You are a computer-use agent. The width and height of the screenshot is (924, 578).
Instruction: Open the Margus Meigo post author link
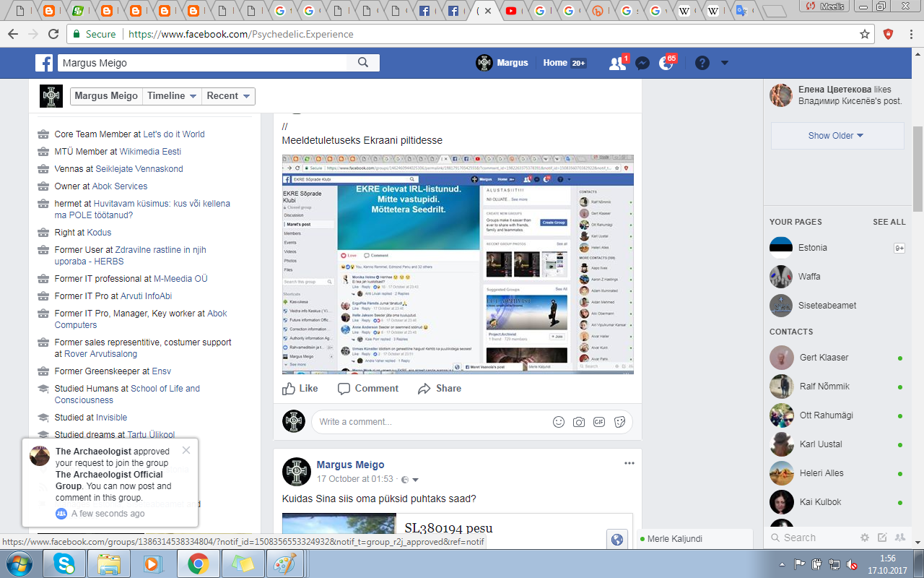pyautogui.click(x=350, y=465)
